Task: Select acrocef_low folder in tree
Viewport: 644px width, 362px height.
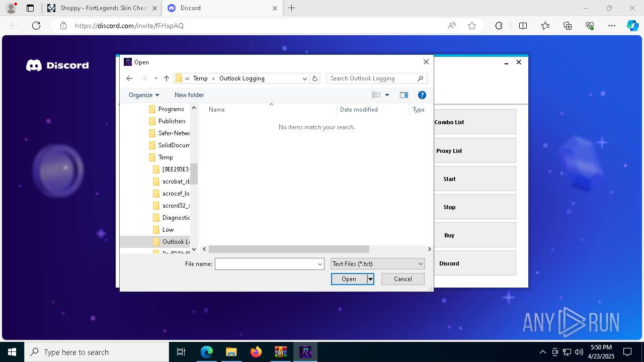Action: click(x=171, y=194)
